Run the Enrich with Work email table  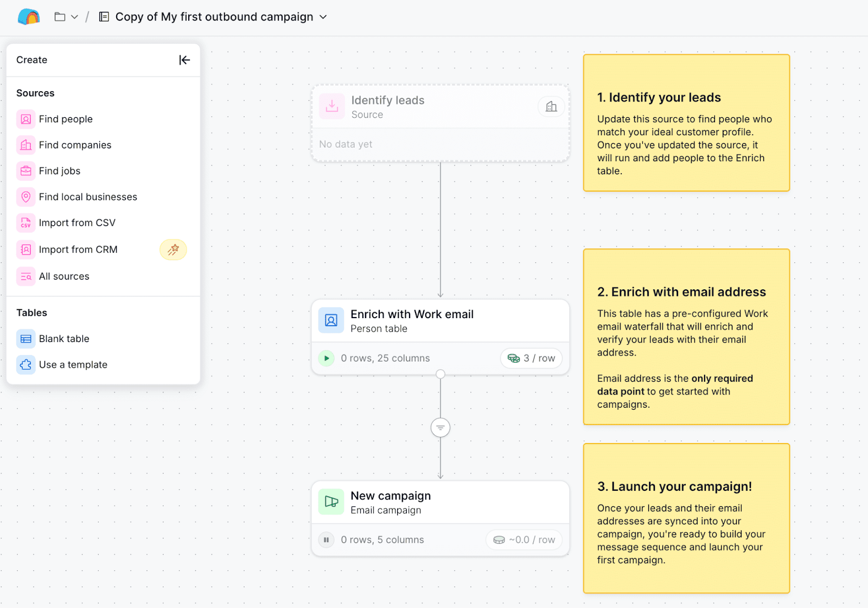[x=326, y=358]
